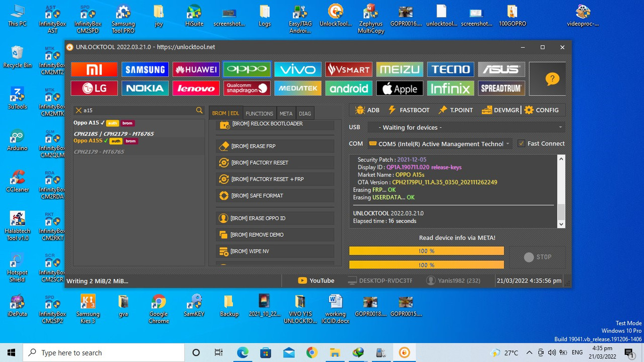Click the log panel scroll-up arrow
Viewport: 644px width, 362px height.
561,159
